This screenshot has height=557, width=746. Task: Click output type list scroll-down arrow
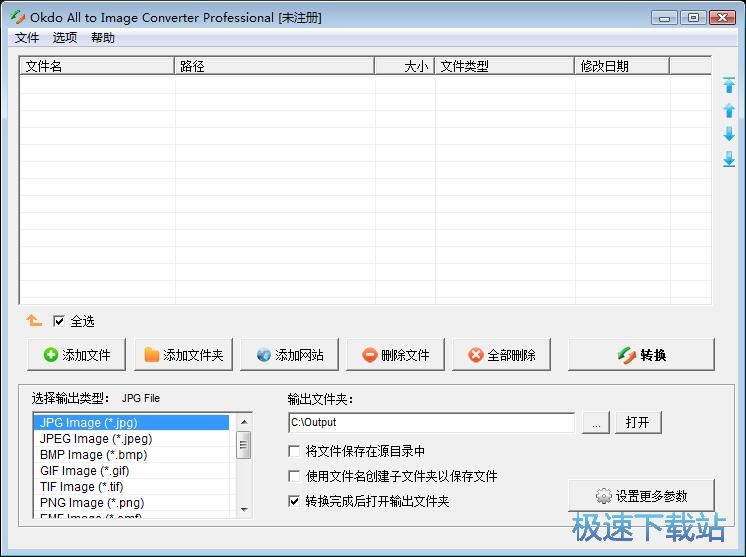(x=244, y=509)
